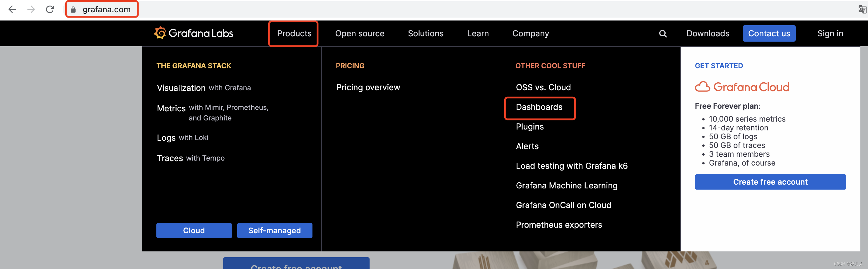Open Traces with Tempo

(x=191, y=158)
